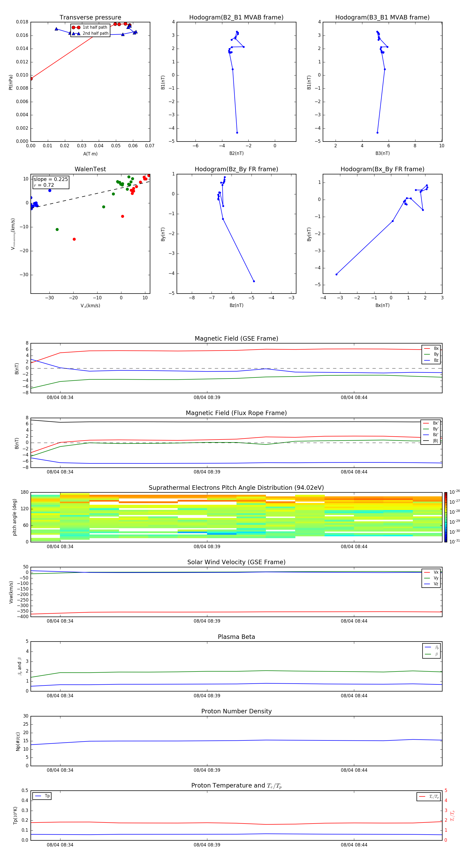Click the 'Hodogram(Bx_By FR frame)' title
Viewport: 473px width, 868px height.
tap(382, 169)
